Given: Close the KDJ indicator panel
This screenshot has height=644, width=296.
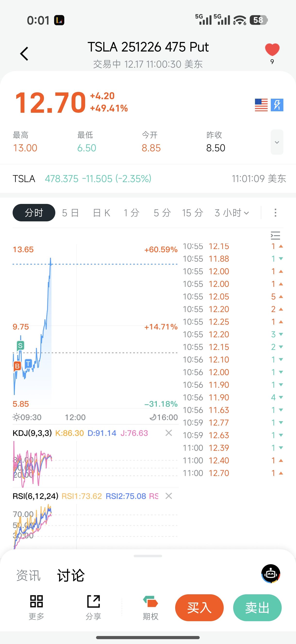Looking at the screenshot, I should 169,433.
